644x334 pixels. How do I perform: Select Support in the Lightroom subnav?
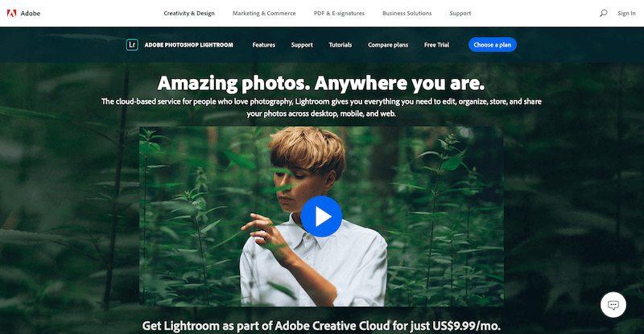coord(302,45)
